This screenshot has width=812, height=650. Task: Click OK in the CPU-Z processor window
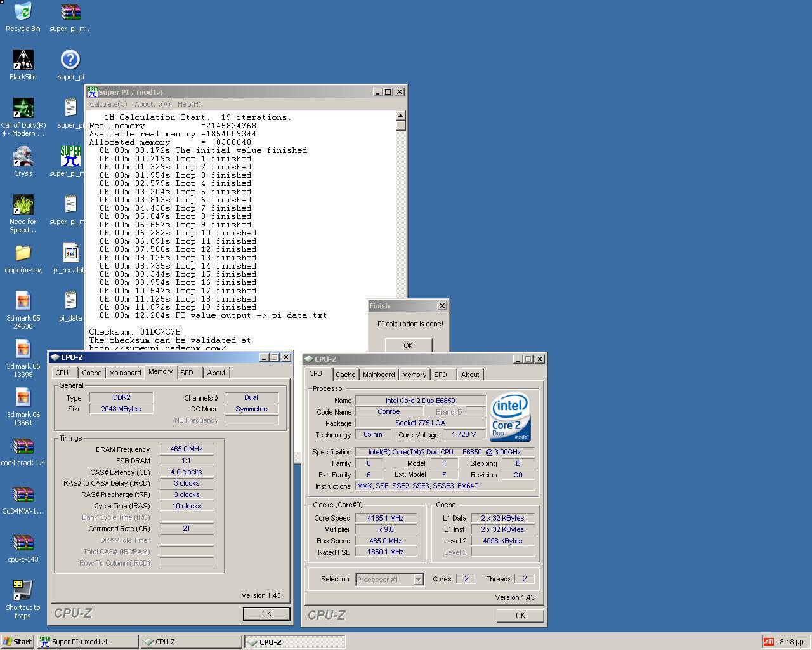tap(520, 616)
